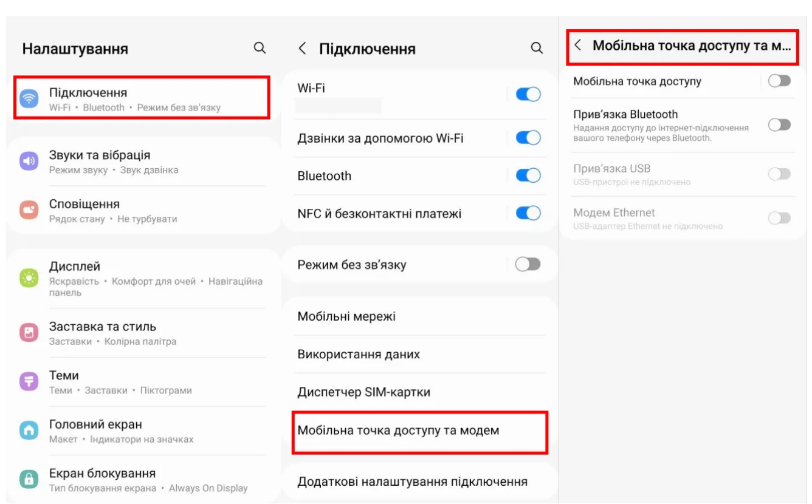Image resolution: width=812 pixels, height=504 pixels.
Task: Tap the Екран блокування lock icon
Action: click(x=29, y=479)
